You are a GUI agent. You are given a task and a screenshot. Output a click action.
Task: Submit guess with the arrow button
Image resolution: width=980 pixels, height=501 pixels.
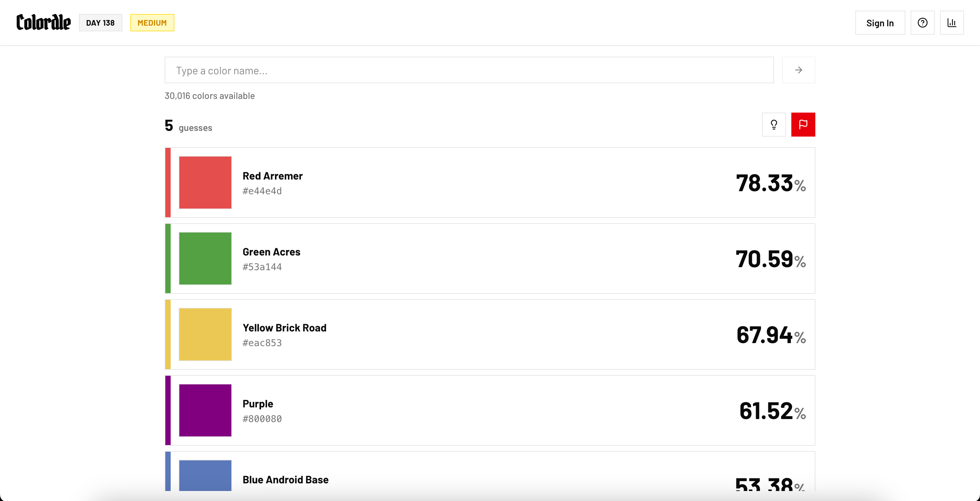(798, 70)
